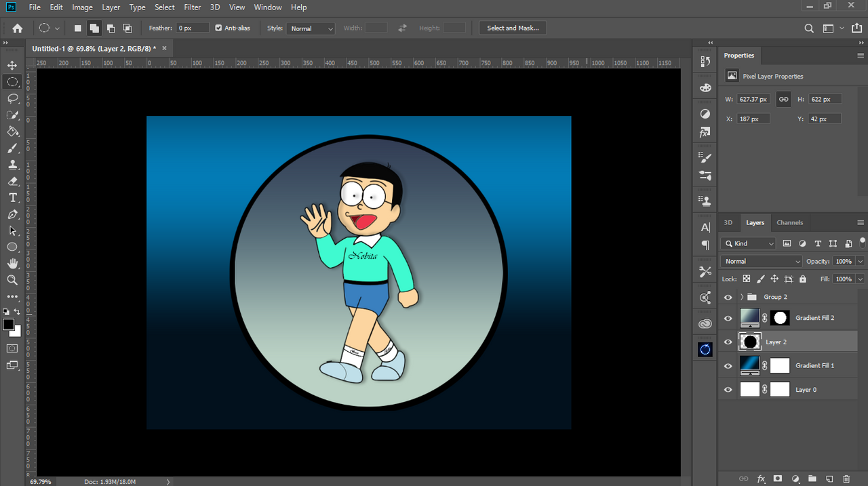Open the Fill slider dropdown arrow
Screen dimensions: 868x486
pos(861,279)
